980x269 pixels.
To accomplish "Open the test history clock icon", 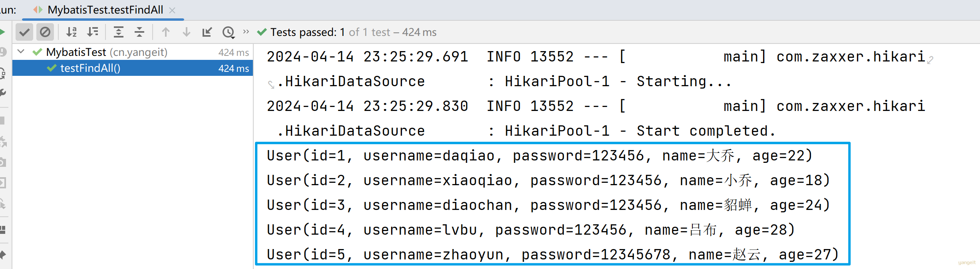I will coord(229,32).
